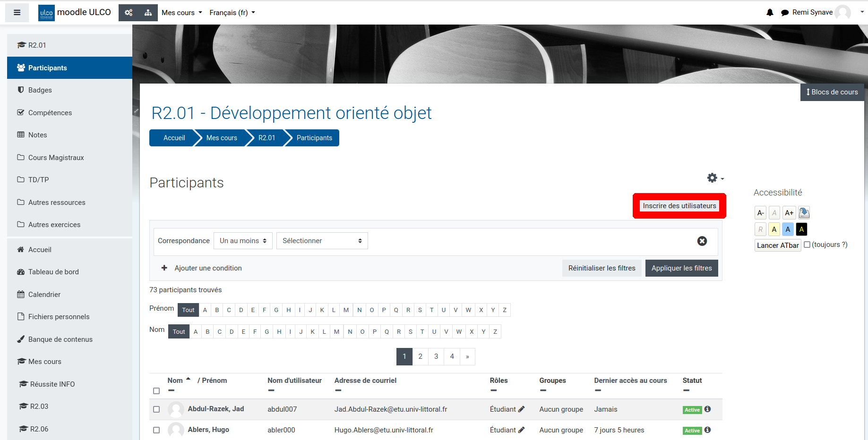Open the 'Un au moins' match dropdown
Image resolution: width=868 pixels, height=440 pixels.
(x=243, y=241)
